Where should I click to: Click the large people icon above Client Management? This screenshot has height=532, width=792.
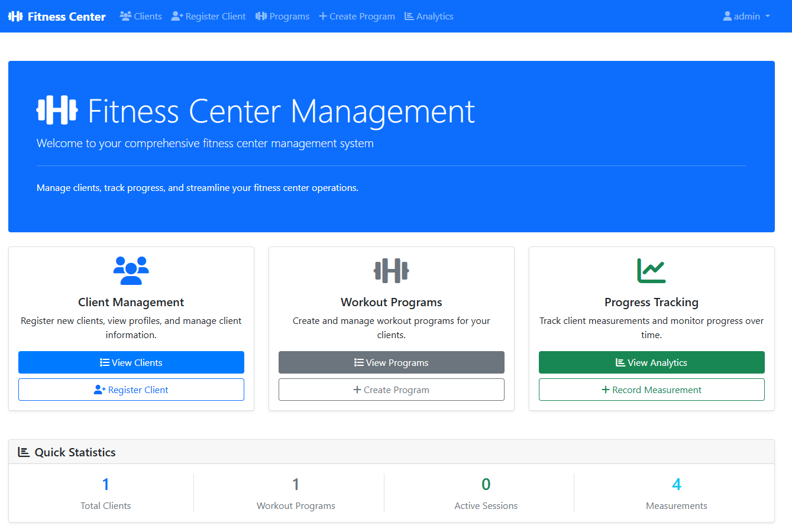131,271
